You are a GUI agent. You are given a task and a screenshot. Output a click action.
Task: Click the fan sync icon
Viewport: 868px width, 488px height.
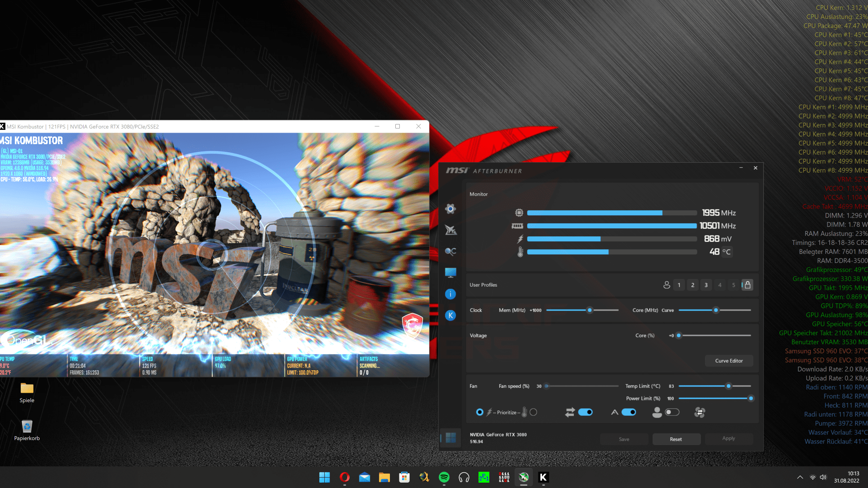700,412
